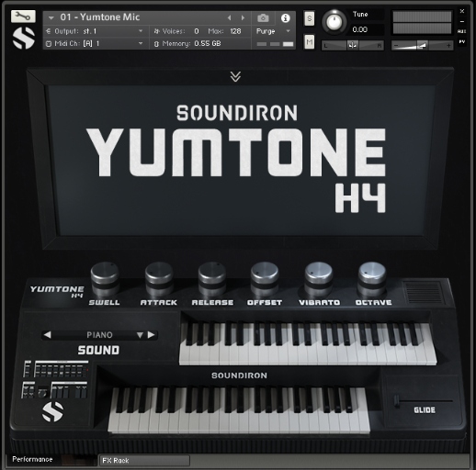Select previous sound with left triangle
Screen dimensions: 476x470
47,335
